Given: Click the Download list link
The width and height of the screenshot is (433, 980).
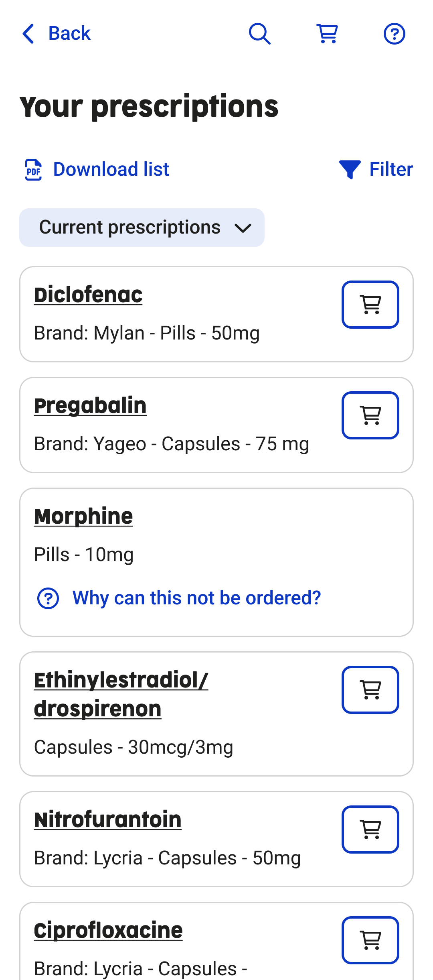Looking at the screenshot, I should coord(111,169).
